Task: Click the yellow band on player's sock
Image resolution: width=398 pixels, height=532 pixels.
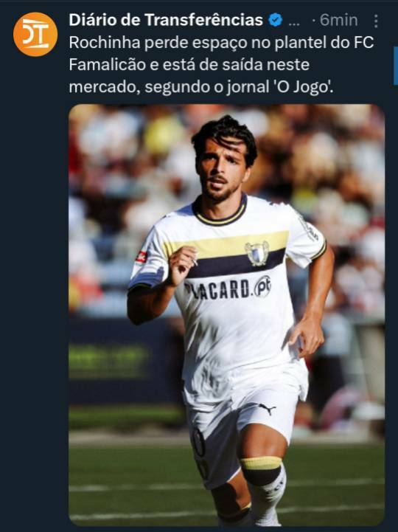Action: point(261,463)
